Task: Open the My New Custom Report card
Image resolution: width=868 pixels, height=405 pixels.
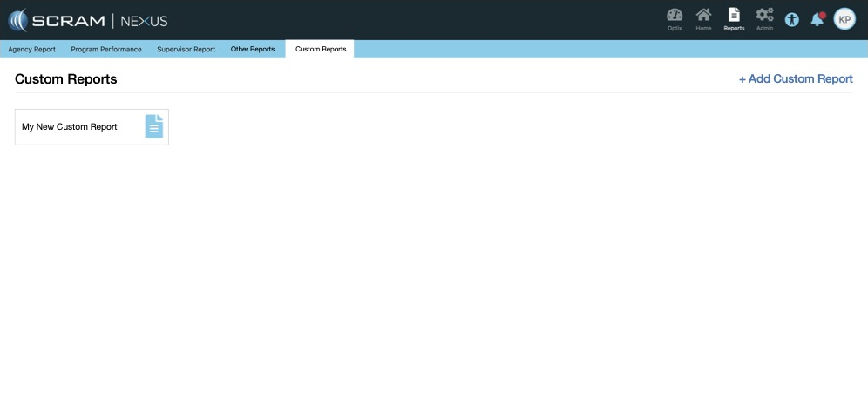Action: point(70,127)
